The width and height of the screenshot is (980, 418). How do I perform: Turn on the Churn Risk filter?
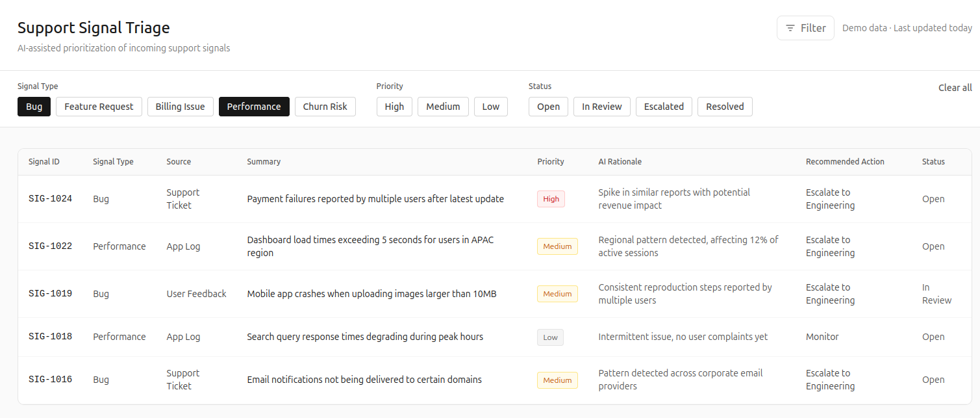pyautogui.click(x=325, y=106)
